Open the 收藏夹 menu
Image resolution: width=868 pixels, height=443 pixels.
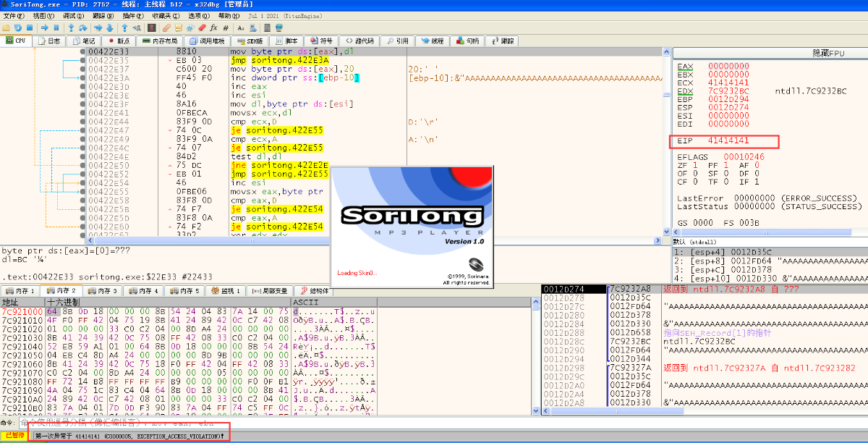(x=166, y=15)
